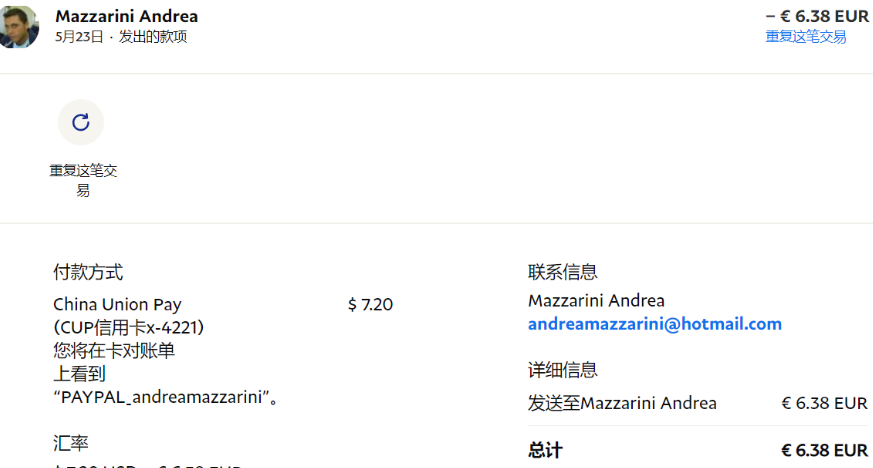Click the circular repeat transaction icon
The height and width of the screenshot is (468, 873).
coord(81,122)
